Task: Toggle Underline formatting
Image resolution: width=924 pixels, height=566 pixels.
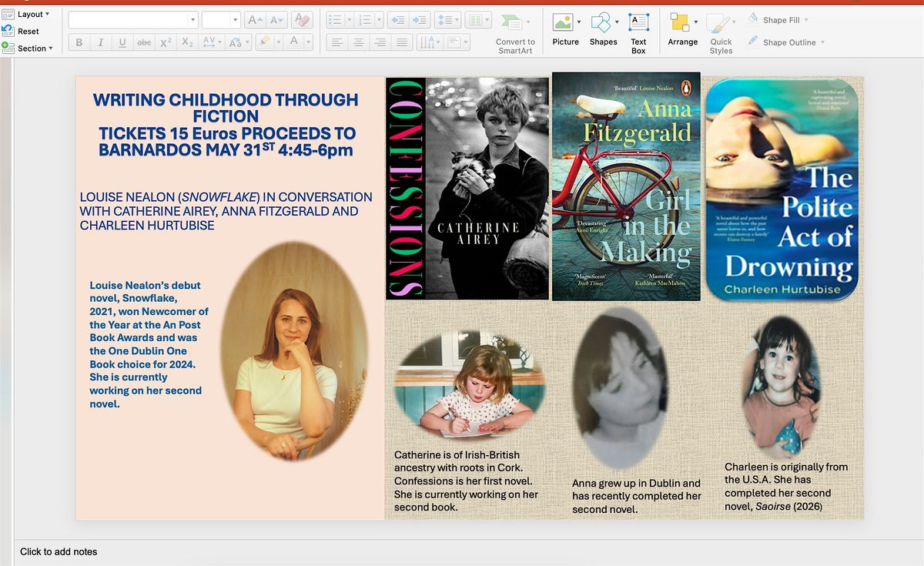Action: point(122,43)
